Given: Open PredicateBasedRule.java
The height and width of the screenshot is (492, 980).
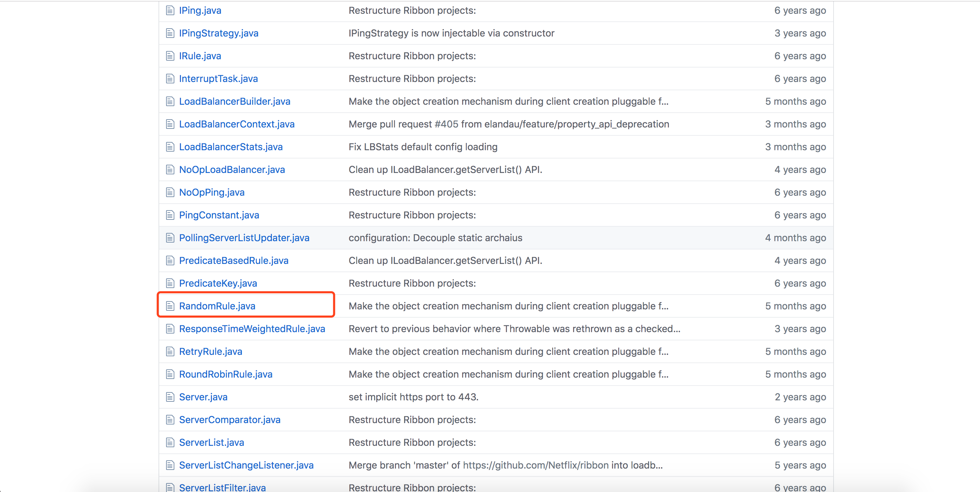Looking at the screenshot, I should 234,261.
